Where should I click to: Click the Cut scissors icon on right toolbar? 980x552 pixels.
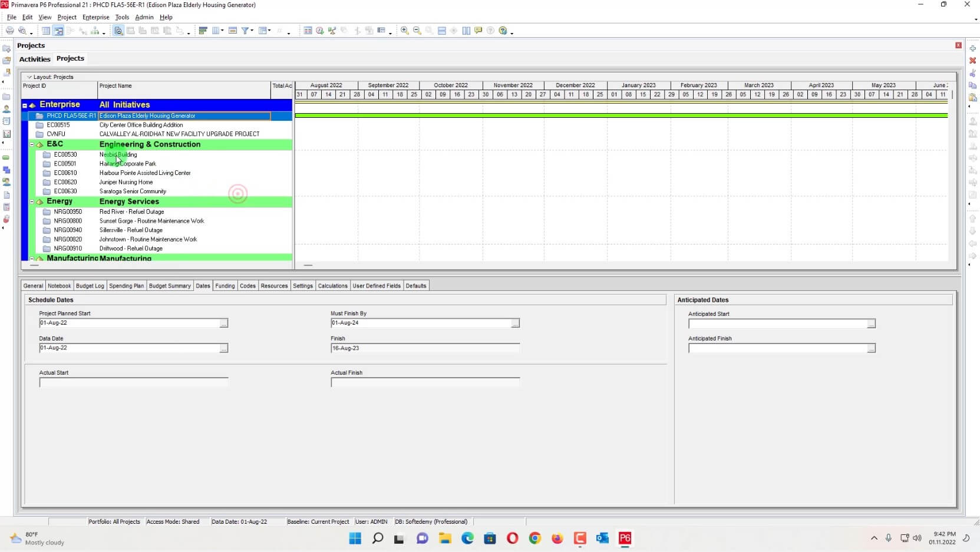[972, 73]
